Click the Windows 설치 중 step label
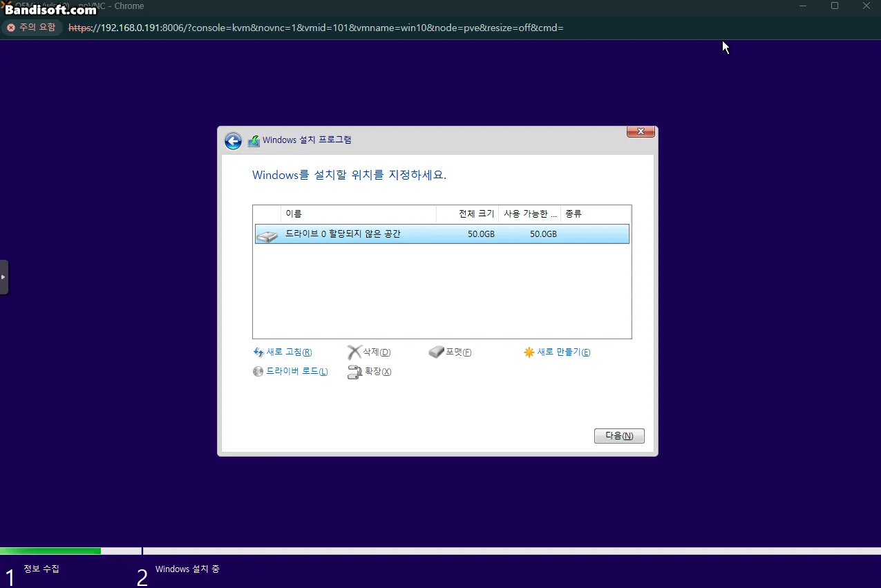This screenshot has width=881, height=588. [x=187, y=569]
